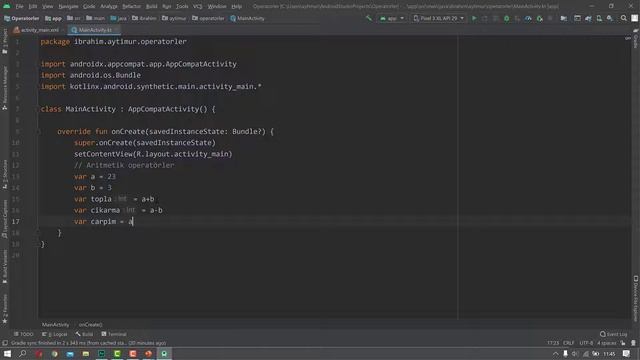Click the operatorler folder breadcrumb
This screenshot has width=640, height=360.
pos(208,18)
